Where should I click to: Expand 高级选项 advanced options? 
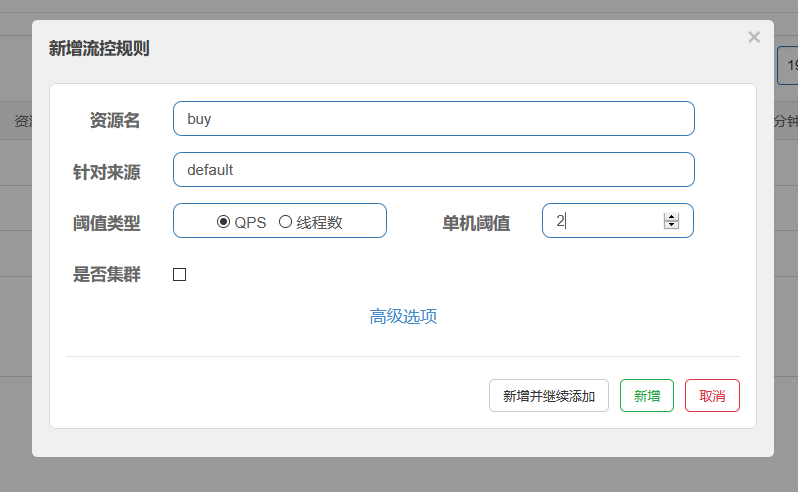click(403, 317)
